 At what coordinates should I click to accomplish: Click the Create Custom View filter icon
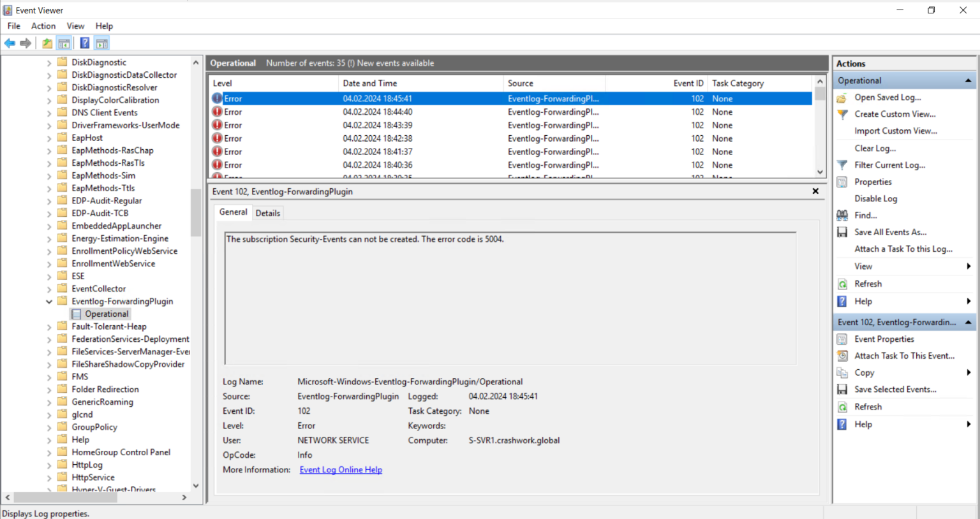843,113
